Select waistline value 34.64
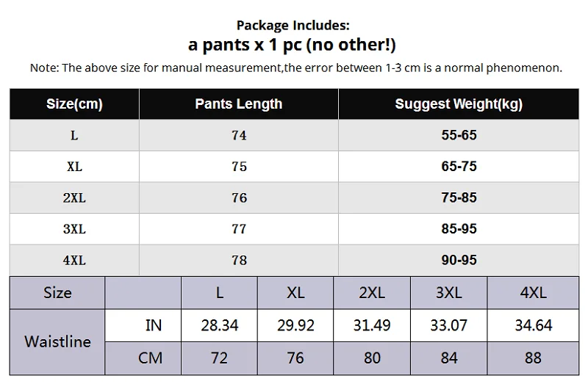The width and height of the screenshot is (588, 384). pos(534,325)
